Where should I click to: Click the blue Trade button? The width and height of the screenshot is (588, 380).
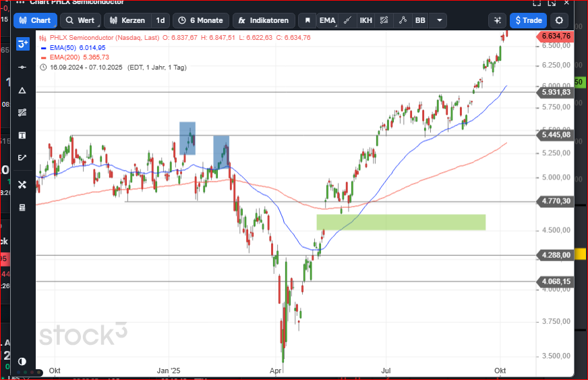(x=528, y=20)
